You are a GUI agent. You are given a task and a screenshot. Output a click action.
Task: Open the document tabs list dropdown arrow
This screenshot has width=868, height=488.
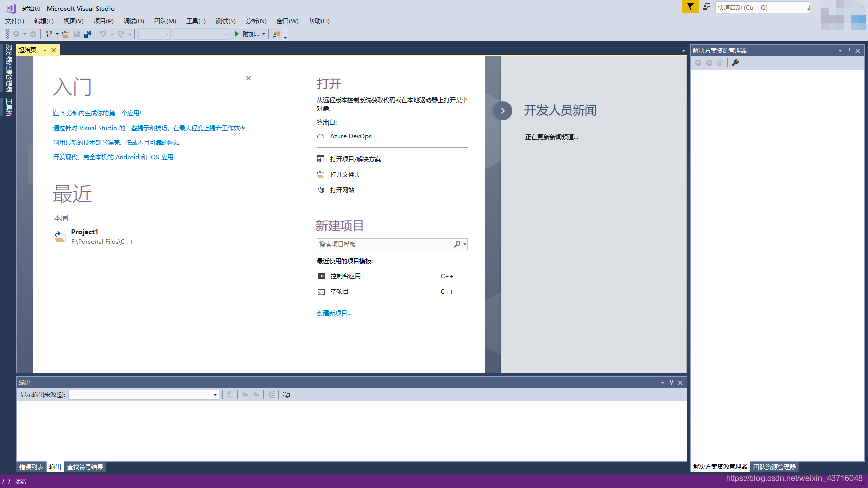tap(683, 50)
